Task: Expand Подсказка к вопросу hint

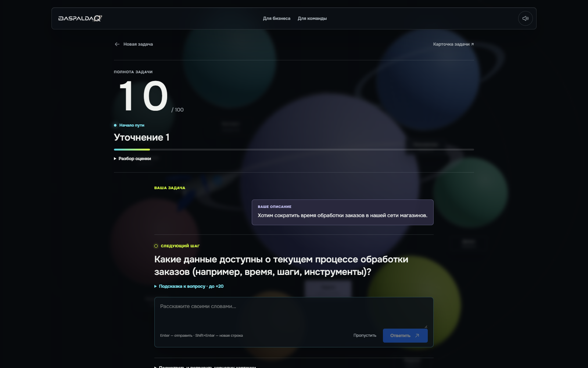Action: (x=189, y=286)
